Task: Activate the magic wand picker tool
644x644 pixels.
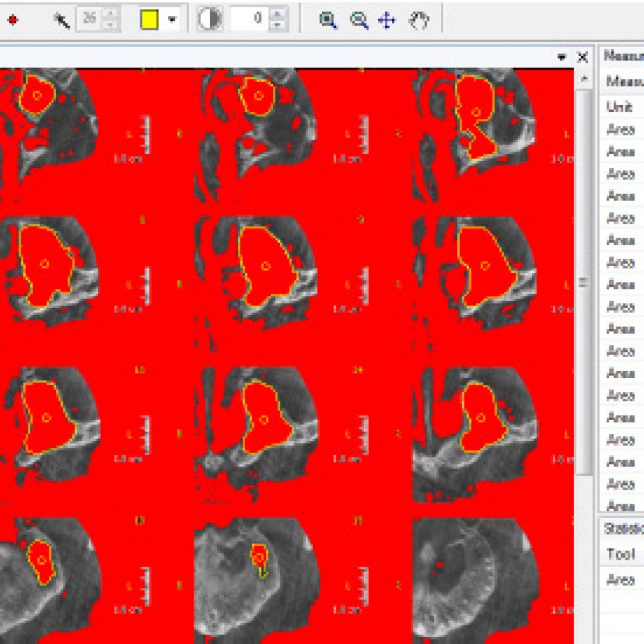Action: pyautogui.click(x=62, y=19)
